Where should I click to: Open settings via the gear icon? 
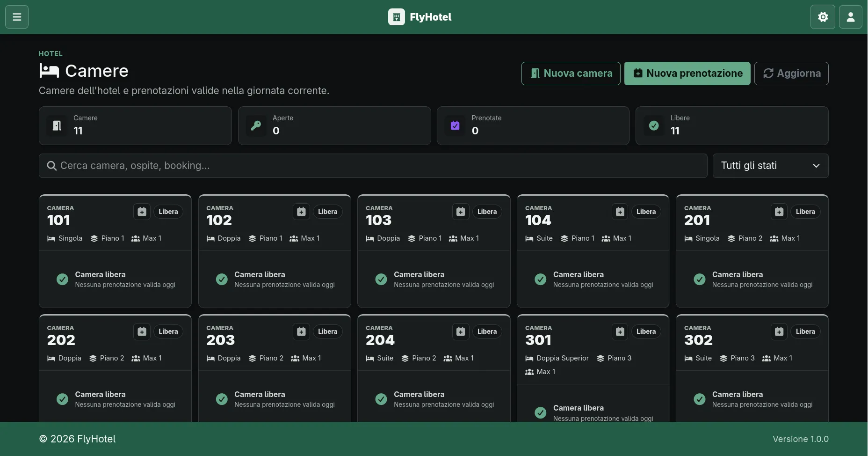823,17
